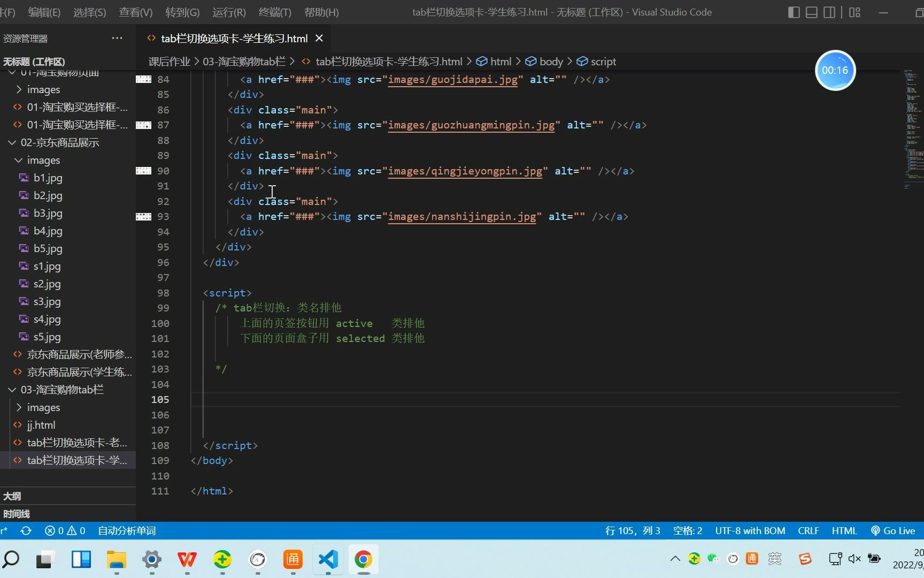This screenshot has width=924, height=578.
Task: Click 课后作业 breadcrumb
Action: pyautogui.click(x=169, y=62)
